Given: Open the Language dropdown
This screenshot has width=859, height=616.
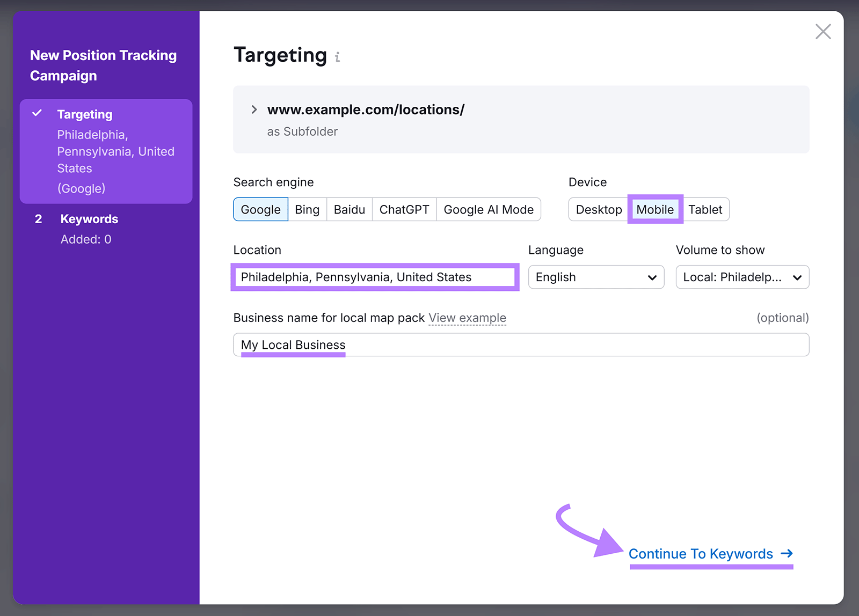Looking at the screenshot, I should (596, 277).
